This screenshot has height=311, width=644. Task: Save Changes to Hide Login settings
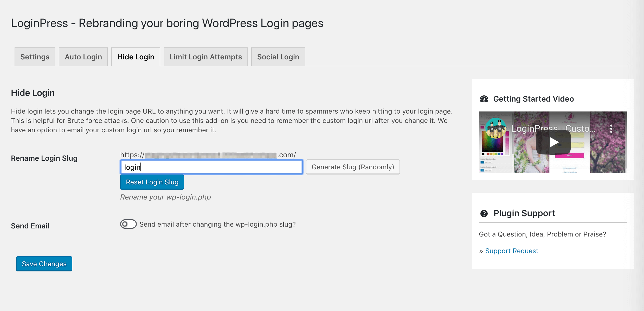(44, 264)
